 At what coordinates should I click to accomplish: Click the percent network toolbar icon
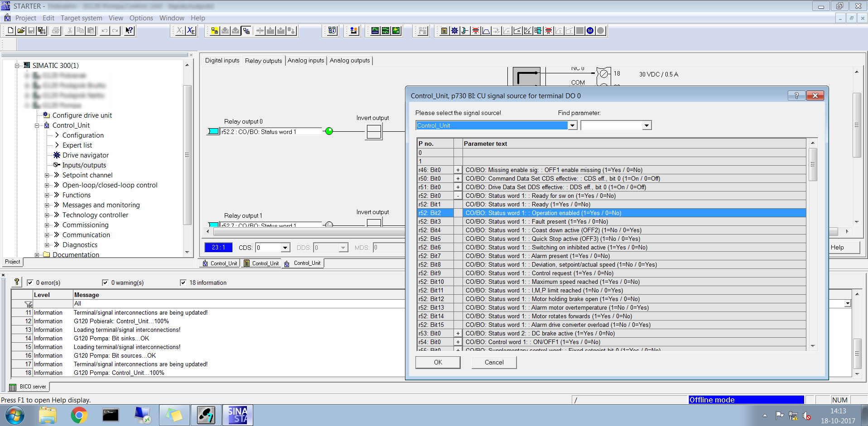pos(246,30)
